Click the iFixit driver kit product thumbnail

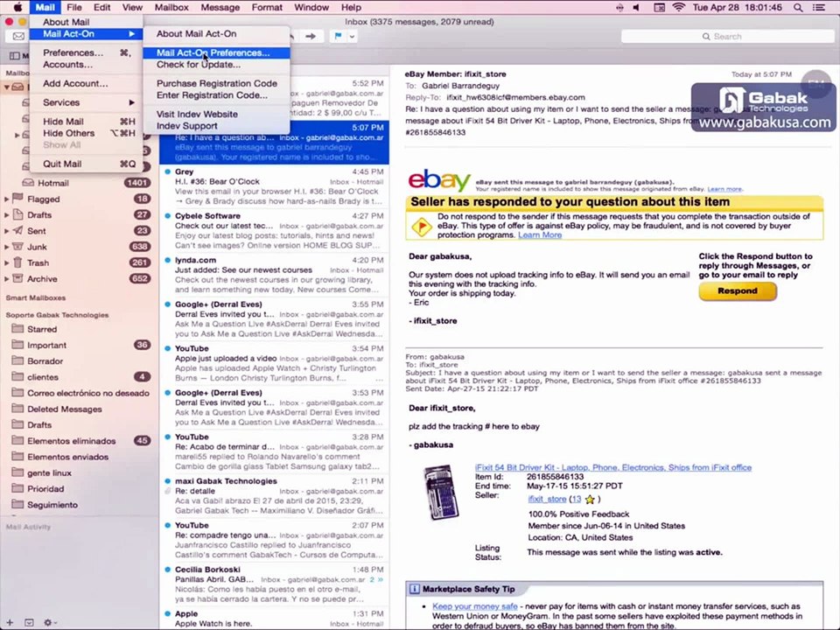pos(441,493)
